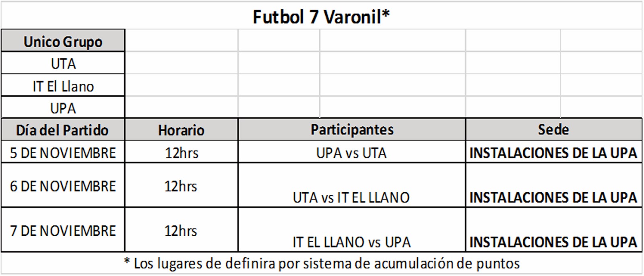Select the 7 DE NOVIEMBRE date cell
Viewport: 644px width, 276px height.
(x=63, y=231)
